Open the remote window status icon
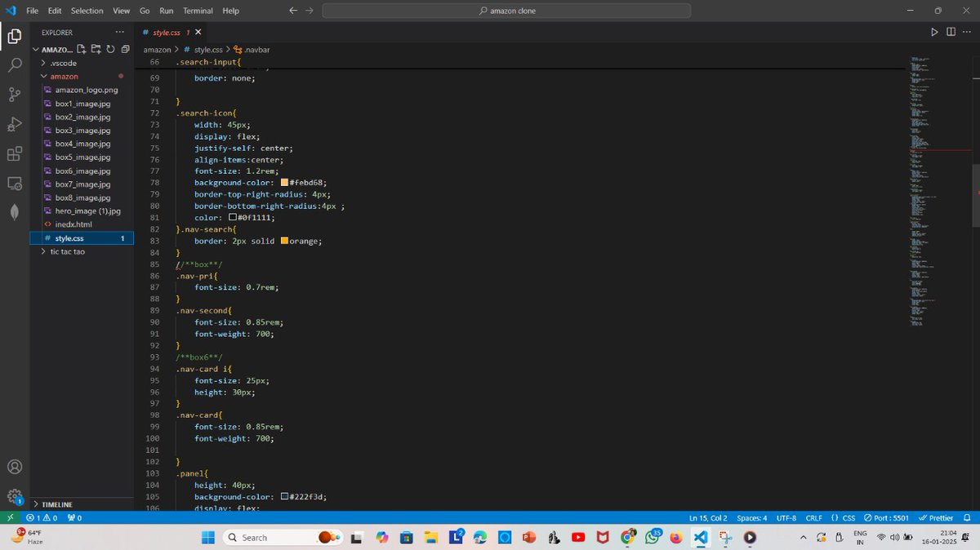The image size is (980, 550). tap(10, 517)
